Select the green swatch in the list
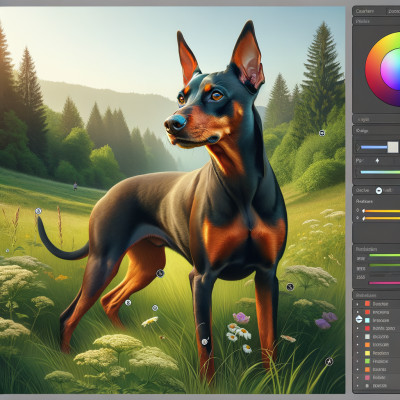Viewport: 400px width, 400px height. pyautogui.click(x=367, y=361)
